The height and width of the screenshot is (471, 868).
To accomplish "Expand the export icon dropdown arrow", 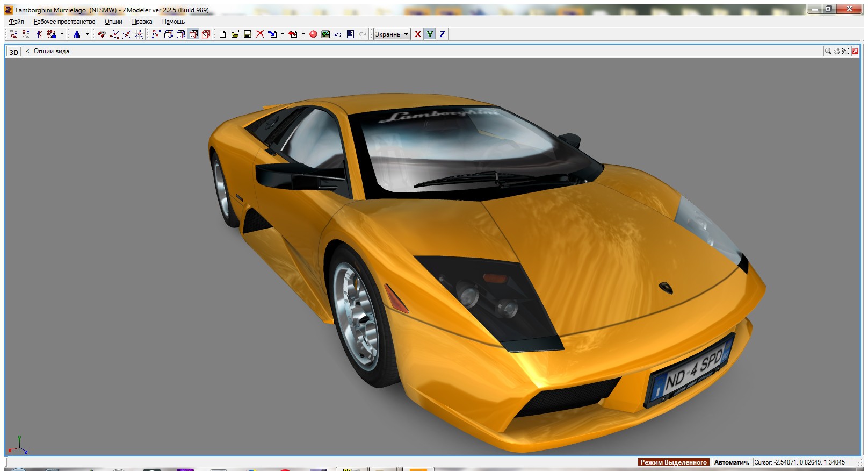I will coord(303,34).
